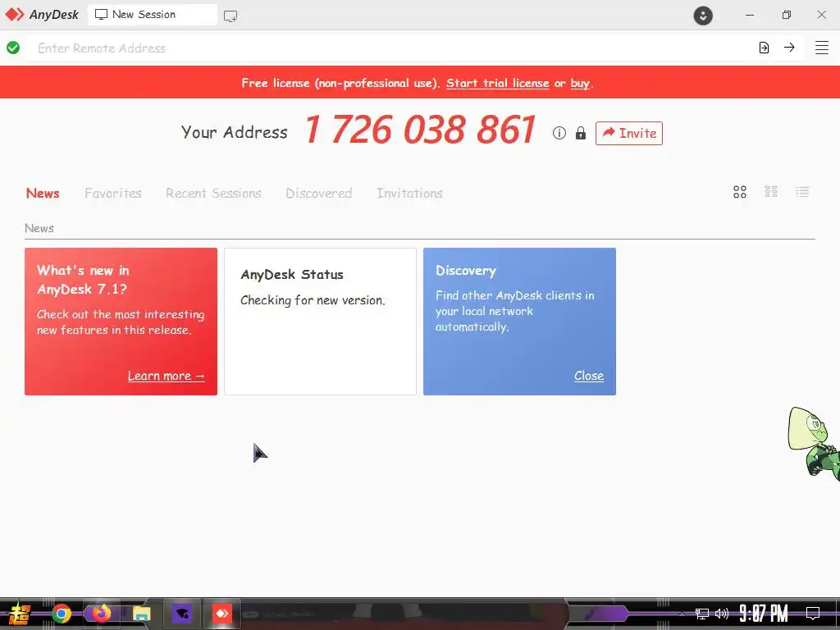Image resolution: width=840 pixels, height=630 pixels.
Task: Click the Invite button
Action: [629, 134]
